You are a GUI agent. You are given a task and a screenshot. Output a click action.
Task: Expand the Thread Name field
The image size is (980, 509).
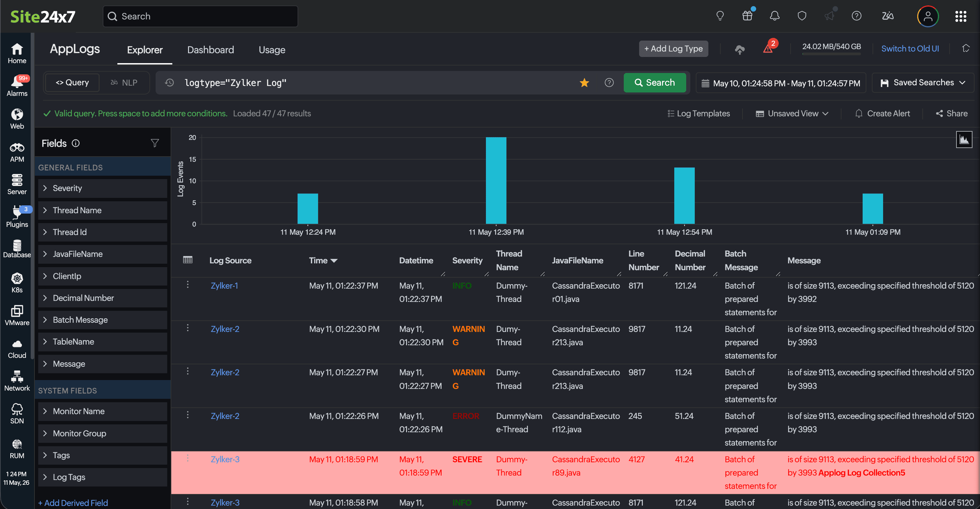point(102,210)
